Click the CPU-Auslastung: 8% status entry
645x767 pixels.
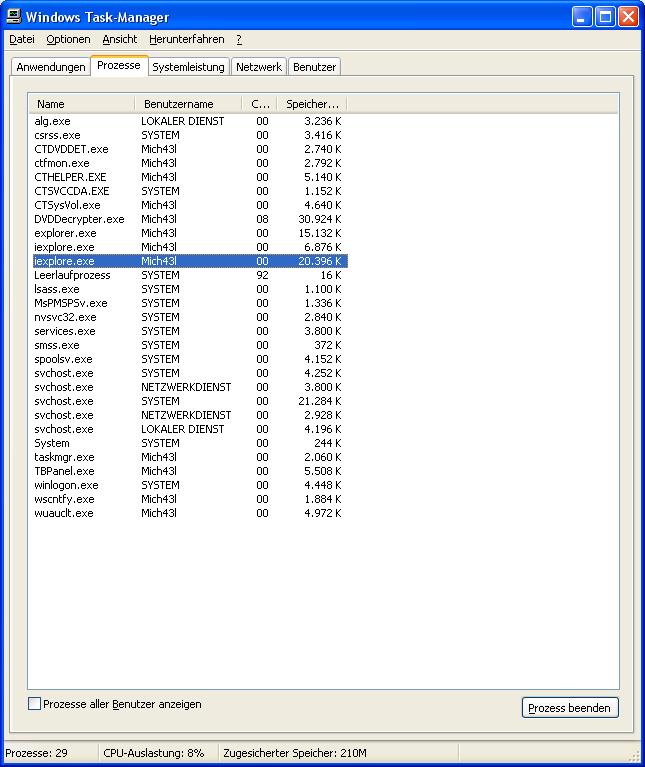point(154,753)
